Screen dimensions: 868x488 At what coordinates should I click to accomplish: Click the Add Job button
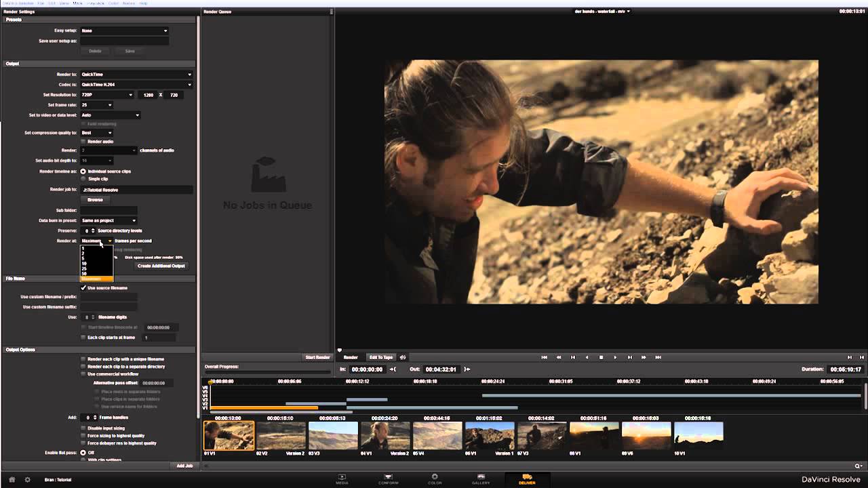point(184,466)
